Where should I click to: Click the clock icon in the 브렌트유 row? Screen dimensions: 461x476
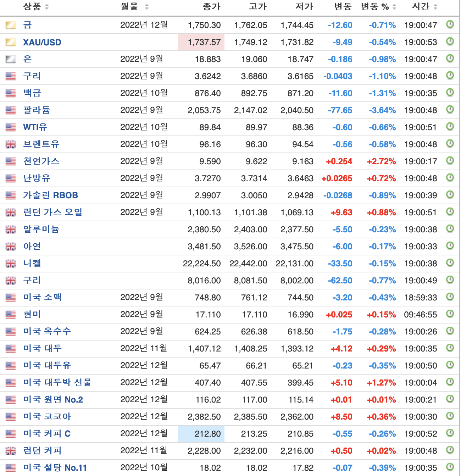[450, 144]
